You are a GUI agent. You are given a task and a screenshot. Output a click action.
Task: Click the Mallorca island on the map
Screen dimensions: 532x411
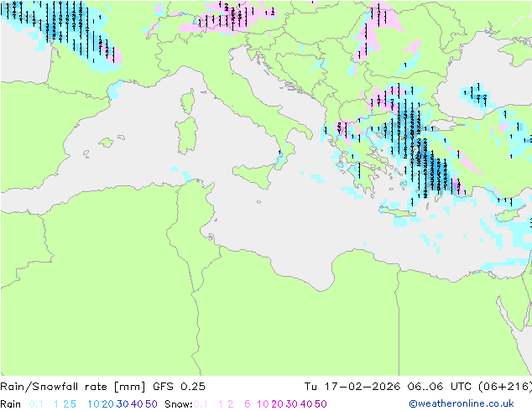(107, 143)
